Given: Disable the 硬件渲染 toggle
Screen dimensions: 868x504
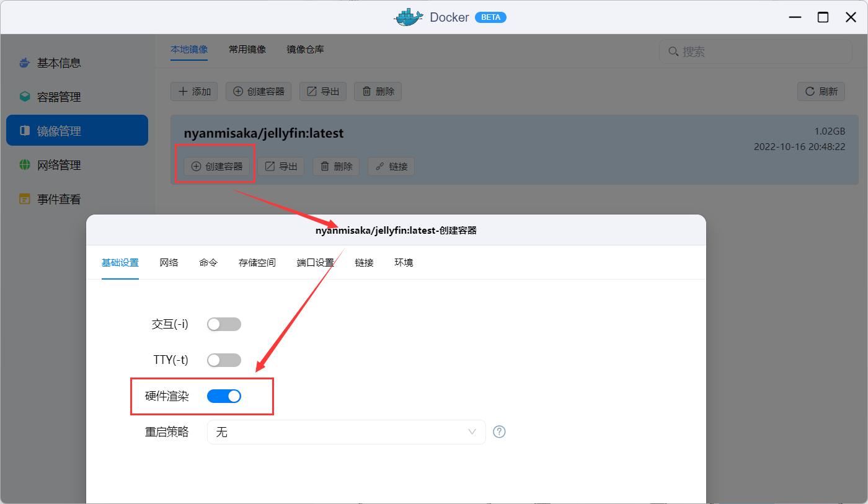Looking at the screenshot, I should (224, 396).
